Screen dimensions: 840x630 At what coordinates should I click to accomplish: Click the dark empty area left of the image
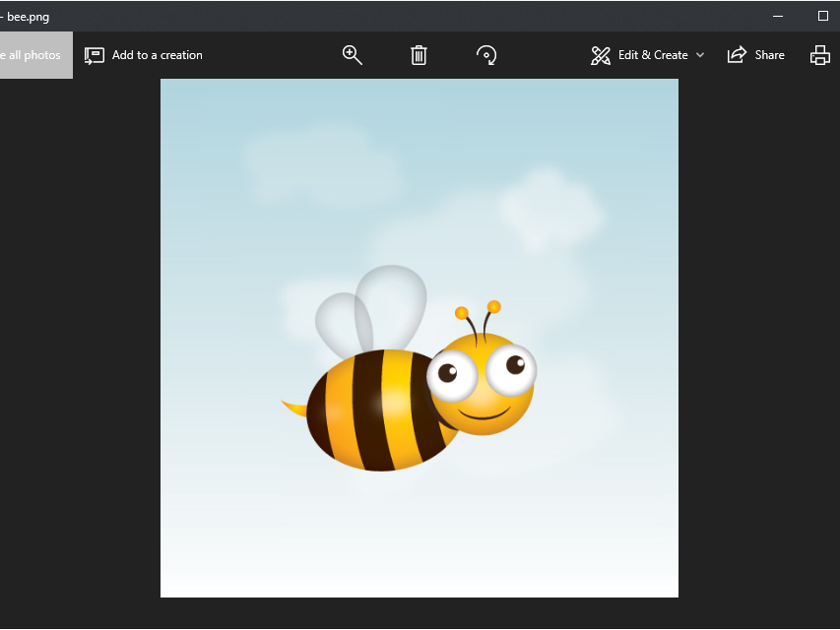(x=79, y=345)
